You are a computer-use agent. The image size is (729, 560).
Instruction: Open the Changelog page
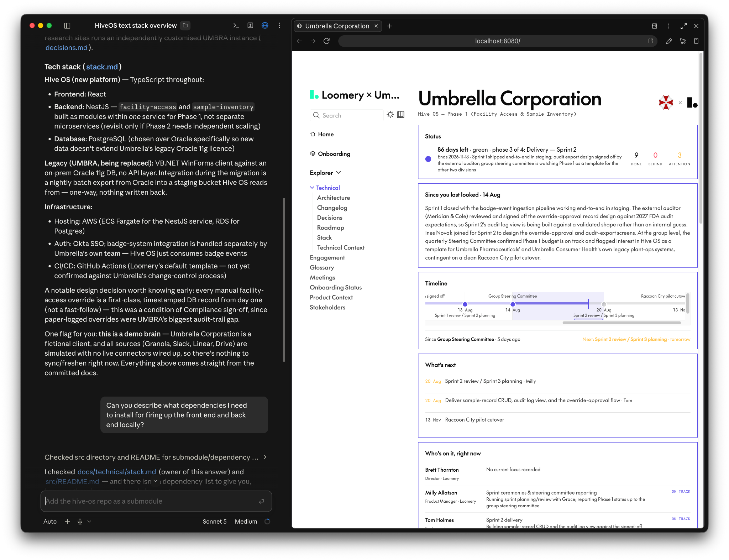point(332,208)
